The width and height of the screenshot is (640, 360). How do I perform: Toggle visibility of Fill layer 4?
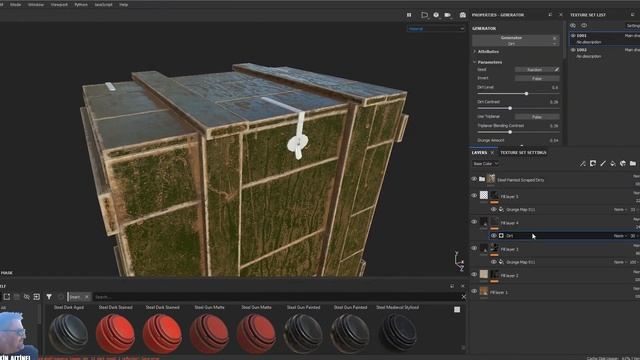click(474, 222)
